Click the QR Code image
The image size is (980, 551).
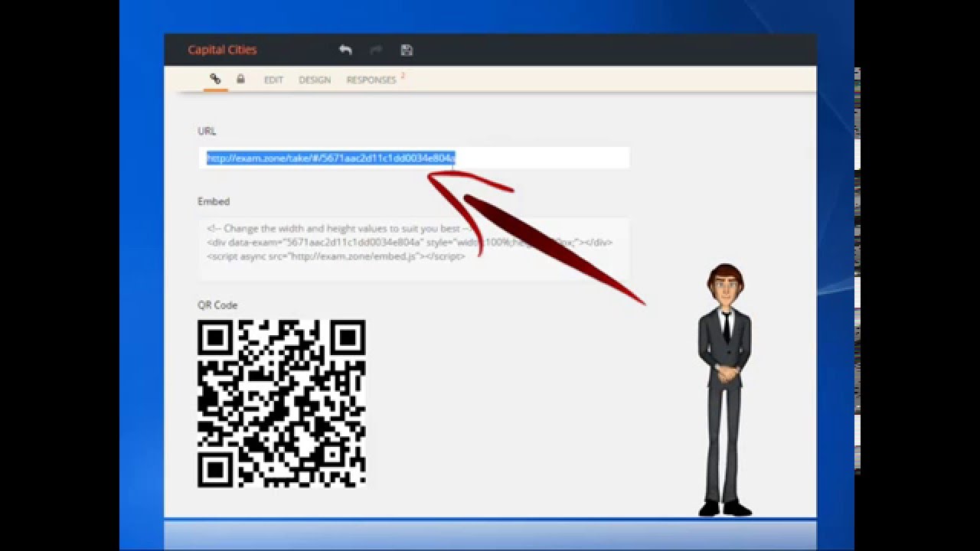coord(282,403)
